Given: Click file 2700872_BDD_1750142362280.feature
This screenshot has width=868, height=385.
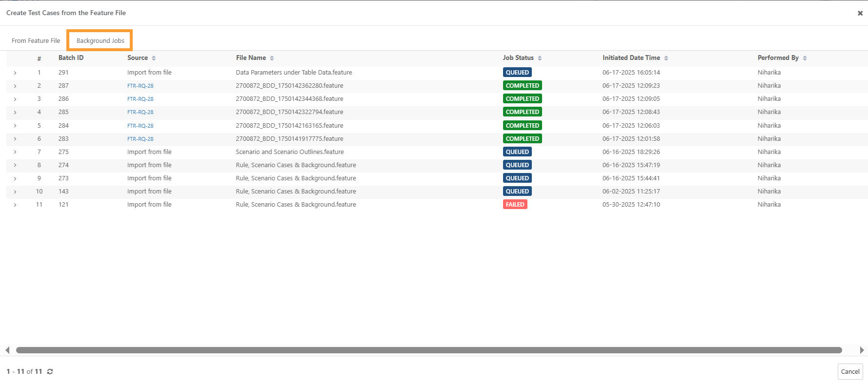Looking at the screenshot, I should (x=289, y=86).
